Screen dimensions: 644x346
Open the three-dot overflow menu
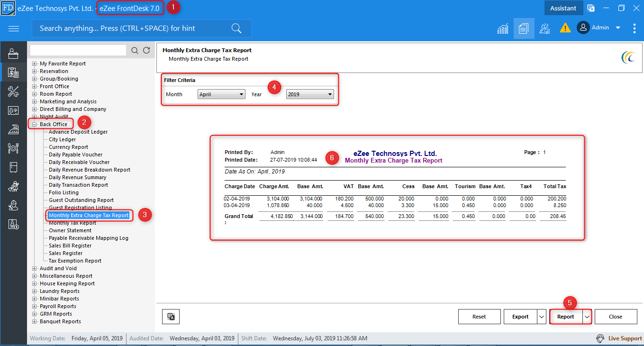[x=635, y=28]
